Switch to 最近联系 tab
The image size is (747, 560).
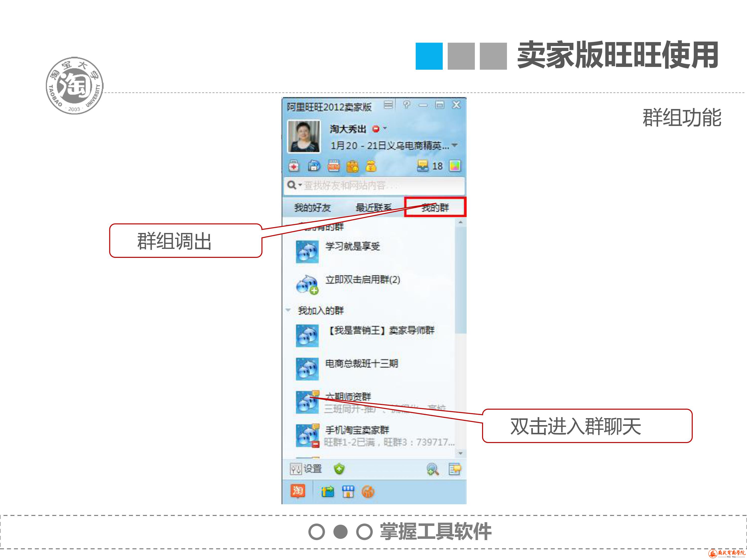(373, 208)
